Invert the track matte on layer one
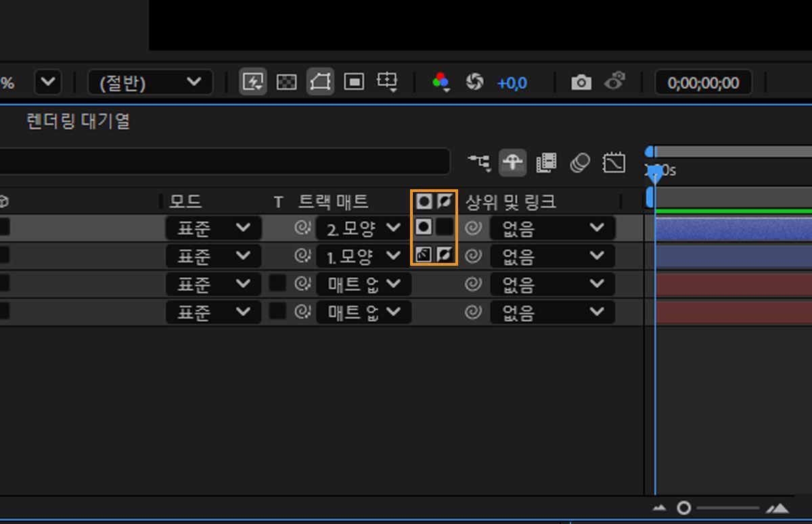The height and width of the screenshot is (524, 812). [x=445, y=256]
